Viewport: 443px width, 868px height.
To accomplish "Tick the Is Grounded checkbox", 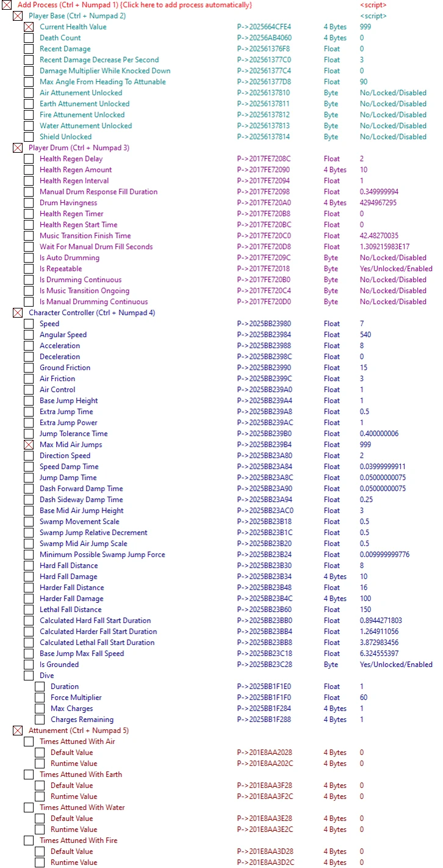I will pyautogui.click(x=29, y=665).
